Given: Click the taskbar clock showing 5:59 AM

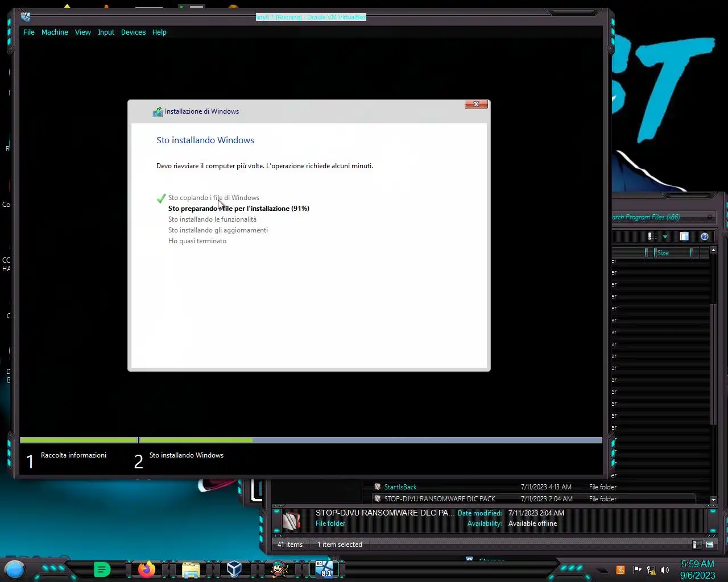Looking at the screenshot, I should pos(697,569).
